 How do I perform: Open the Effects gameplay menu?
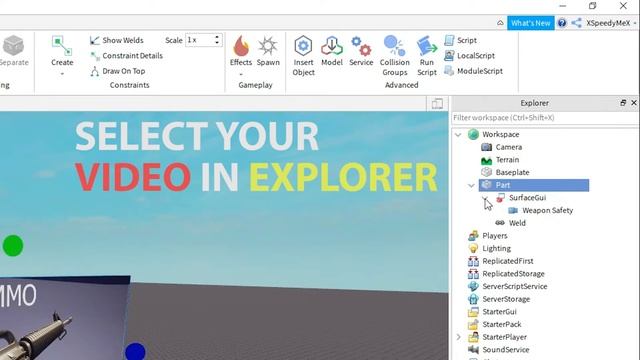click(x=241, y=51)
